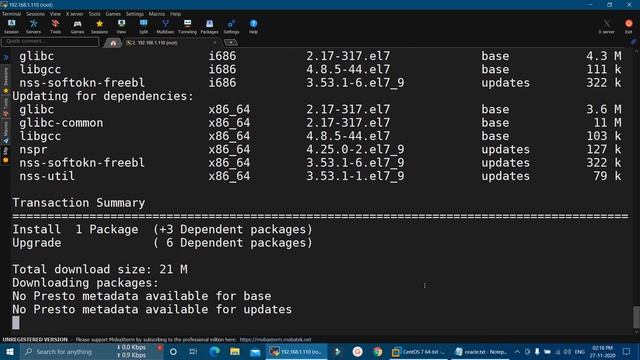Click the 'Total download size: 21 M' line

click(100, 269)
